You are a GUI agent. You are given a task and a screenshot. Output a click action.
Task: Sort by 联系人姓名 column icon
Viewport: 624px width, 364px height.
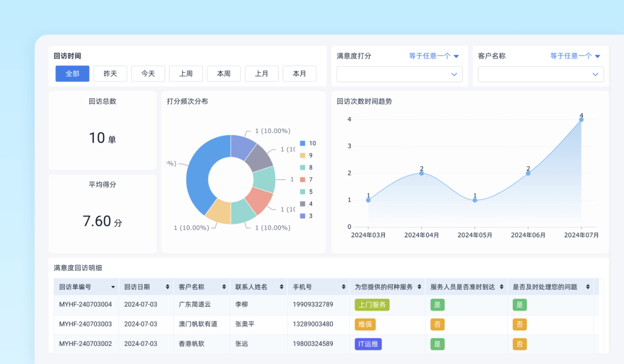tap(282, 287)
